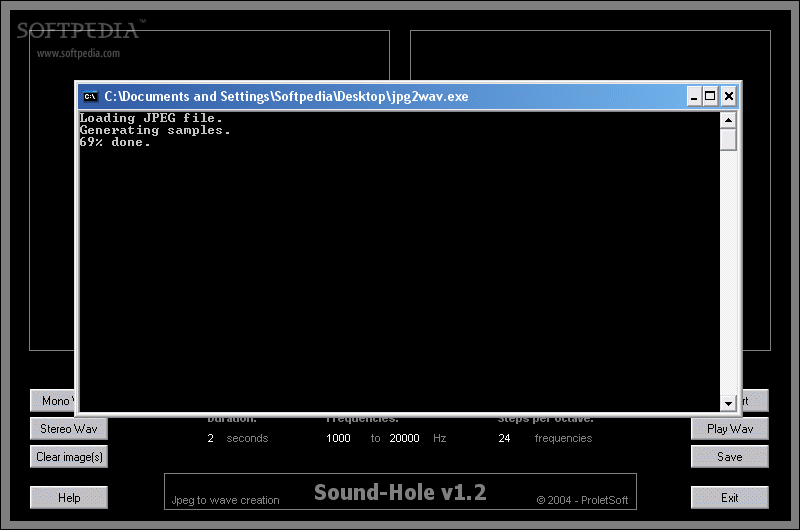This screenshot has height=530, width=800.
Task: Click the 'Jpeg to wave creation' text
Action: click(x=226, y=500)
